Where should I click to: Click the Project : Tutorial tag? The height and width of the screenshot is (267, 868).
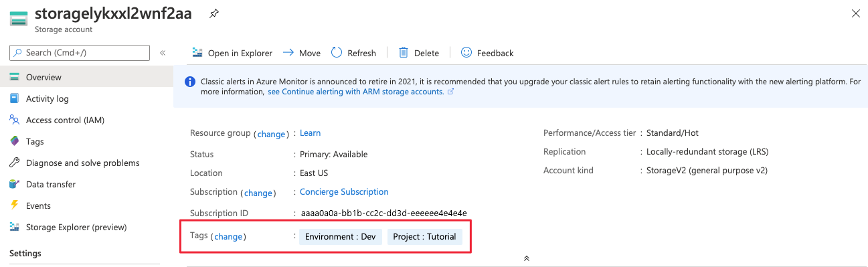click(425, 237)
